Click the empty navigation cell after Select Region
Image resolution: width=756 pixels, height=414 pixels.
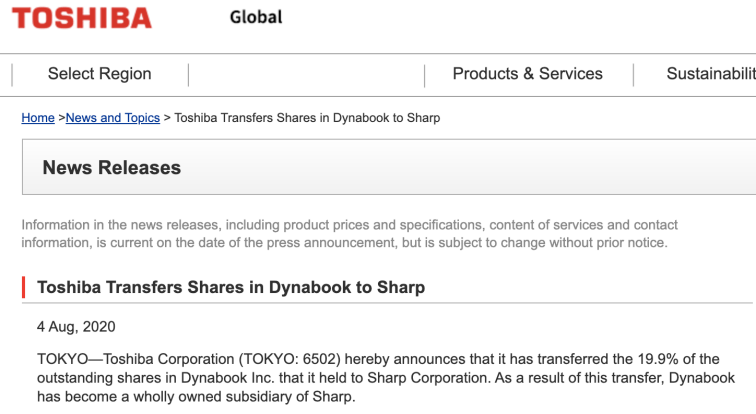point(307,75)
